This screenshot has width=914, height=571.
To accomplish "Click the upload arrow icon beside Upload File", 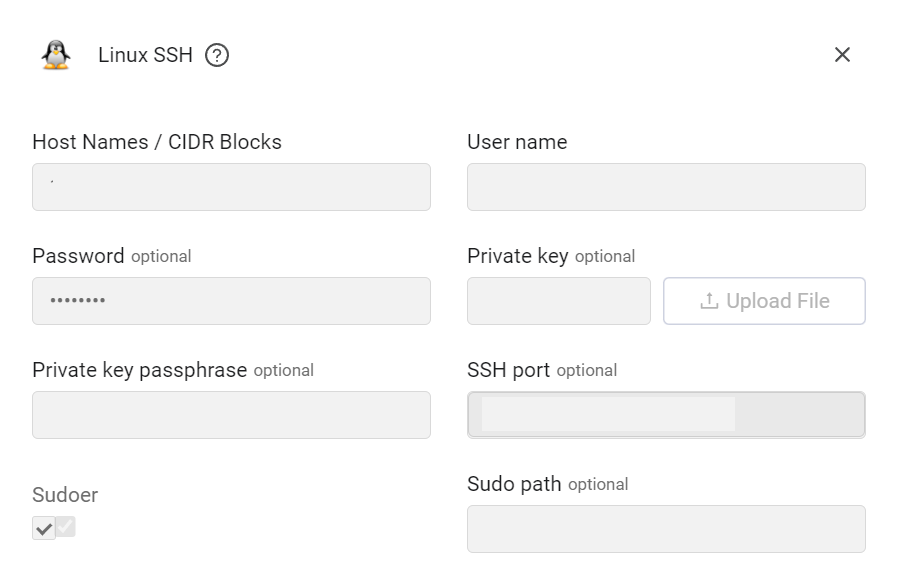I will (x=709, y=301).
